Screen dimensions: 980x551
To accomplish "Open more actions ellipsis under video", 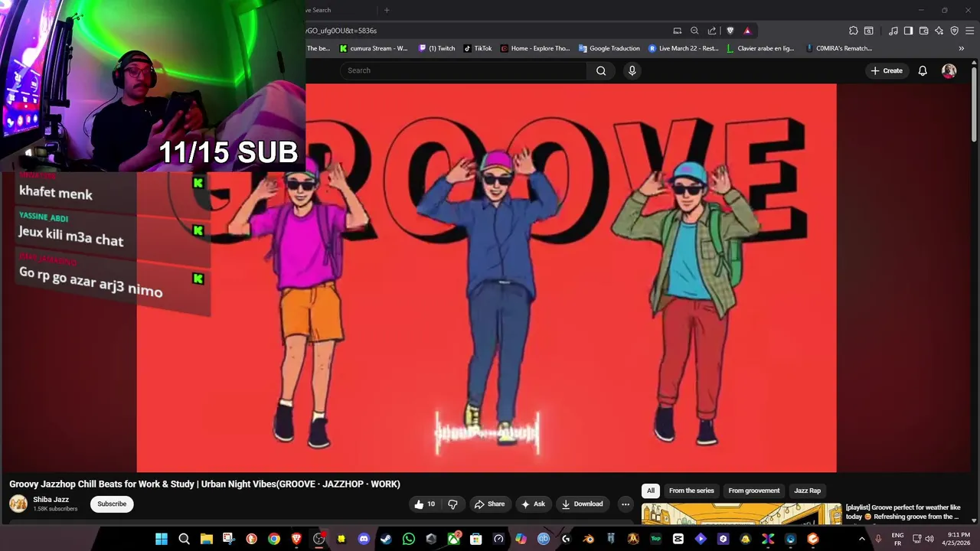I will tap(625, 504).
